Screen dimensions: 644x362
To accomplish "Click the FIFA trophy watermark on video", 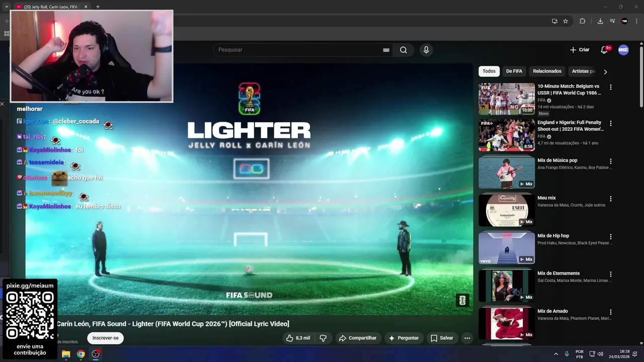I will point(462,300).
